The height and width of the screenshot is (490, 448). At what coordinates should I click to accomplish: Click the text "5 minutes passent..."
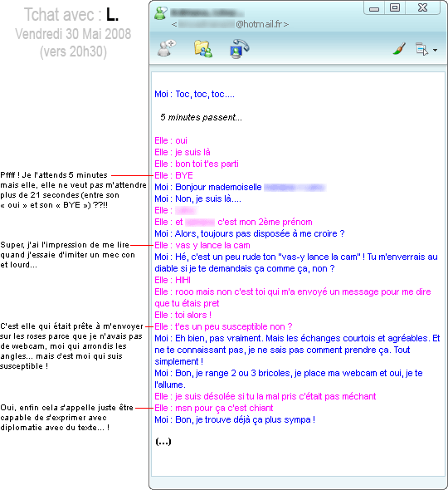pyautogui.click(x=201, y=117)
